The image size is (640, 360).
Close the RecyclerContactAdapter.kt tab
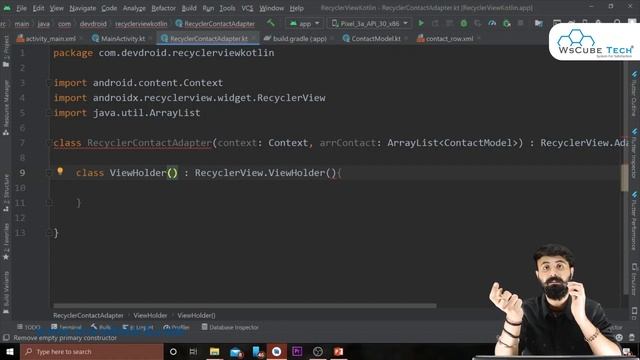[x=253, y=39]
